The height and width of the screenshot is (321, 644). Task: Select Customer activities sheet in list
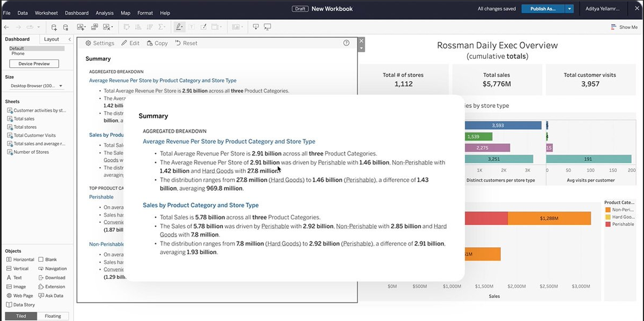tap(36, 111)
